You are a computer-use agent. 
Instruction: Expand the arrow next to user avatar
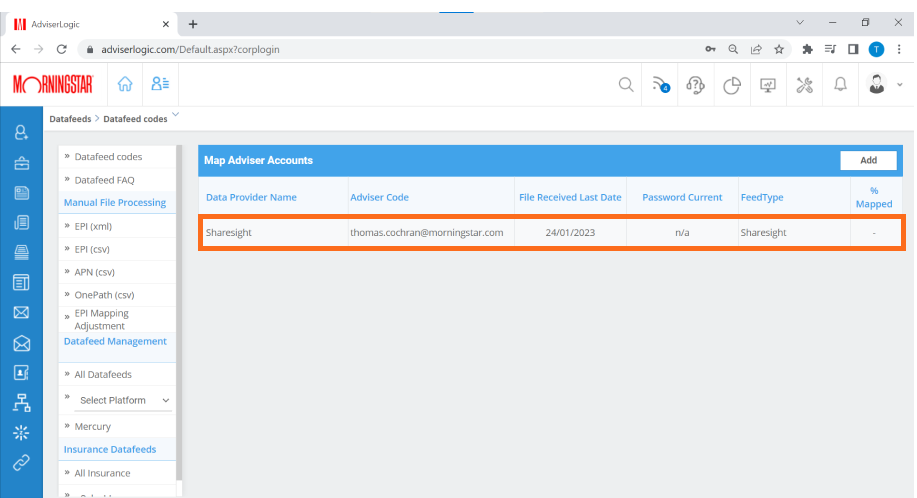pos(899,85)
